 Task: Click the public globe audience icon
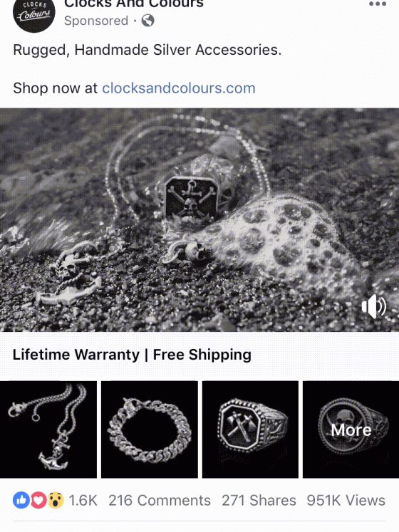tap(147, 21)
